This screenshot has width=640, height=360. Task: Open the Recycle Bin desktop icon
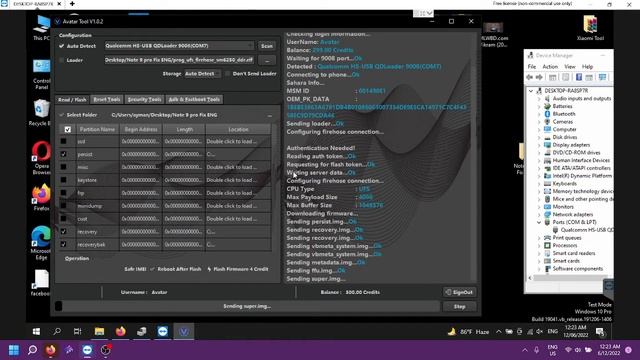(x=41, y=112)
